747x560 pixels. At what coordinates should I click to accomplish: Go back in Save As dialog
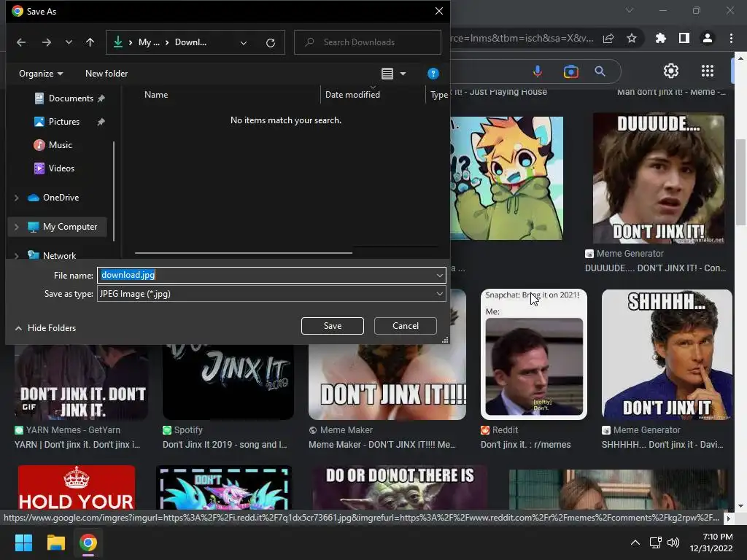click(x=21, y=42)
